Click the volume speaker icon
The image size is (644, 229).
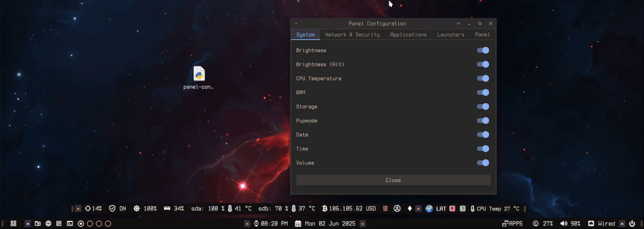coord(564,223)
